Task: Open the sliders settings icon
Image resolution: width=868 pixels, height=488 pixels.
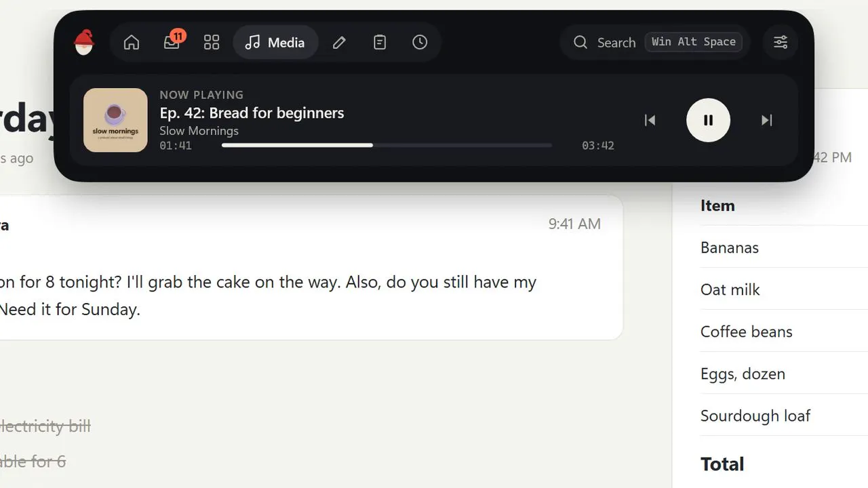Action: point(781,43)
